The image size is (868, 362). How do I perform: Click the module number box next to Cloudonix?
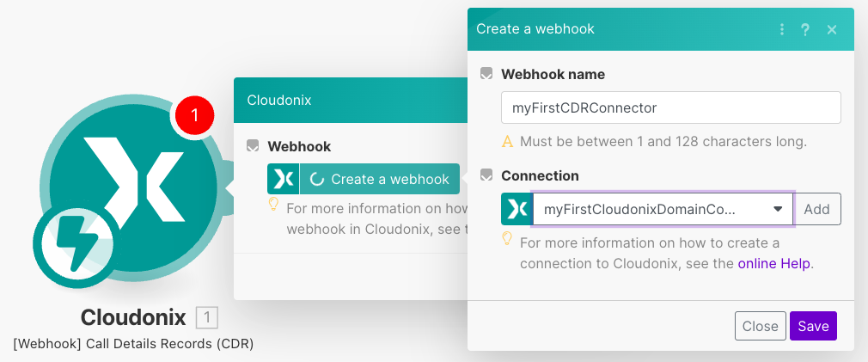pos(206,318)
